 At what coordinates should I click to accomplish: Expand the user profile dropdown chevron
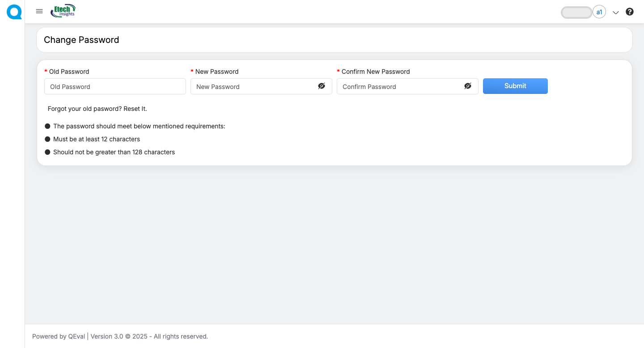click(x=616, y=13)
